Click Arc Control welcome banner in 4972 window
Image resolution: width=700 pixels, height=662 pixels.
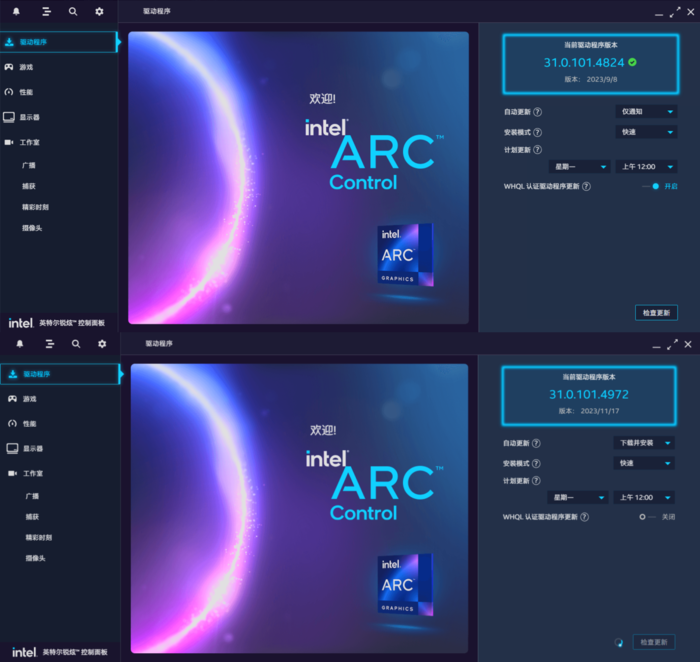[x=300, y=508]
